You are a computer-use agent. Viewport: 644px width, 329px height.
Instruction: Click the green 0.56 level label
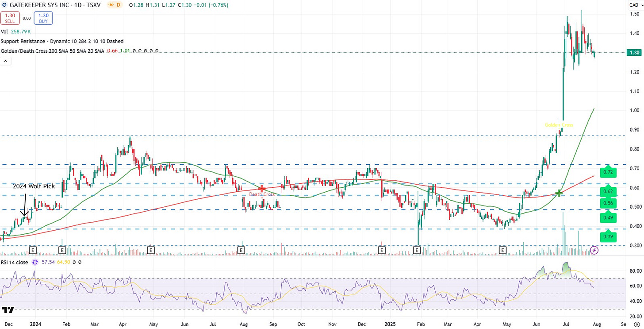[608, 203]
